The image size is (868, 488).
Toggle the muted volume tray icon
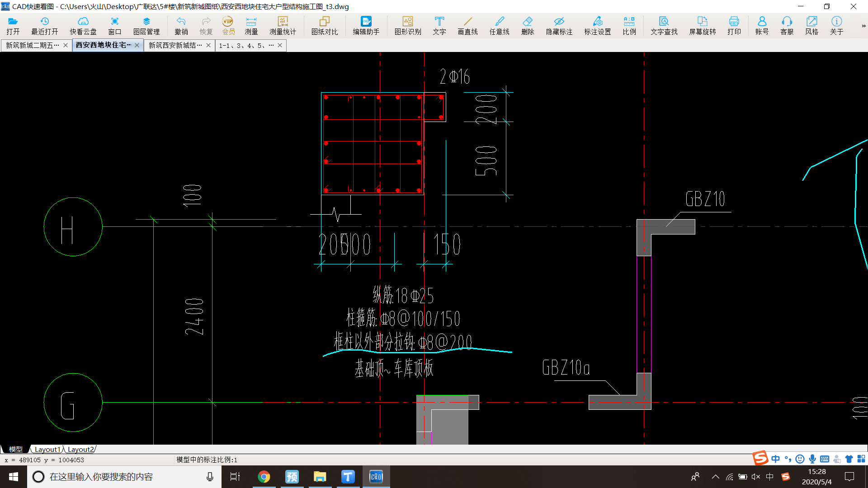[x=756, y=477]
